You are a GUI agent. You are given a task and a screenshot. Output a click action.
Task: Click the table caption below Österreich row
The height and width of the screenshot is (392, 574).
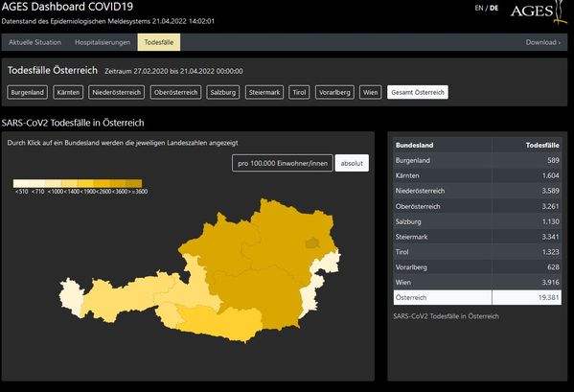pos(446,316)
